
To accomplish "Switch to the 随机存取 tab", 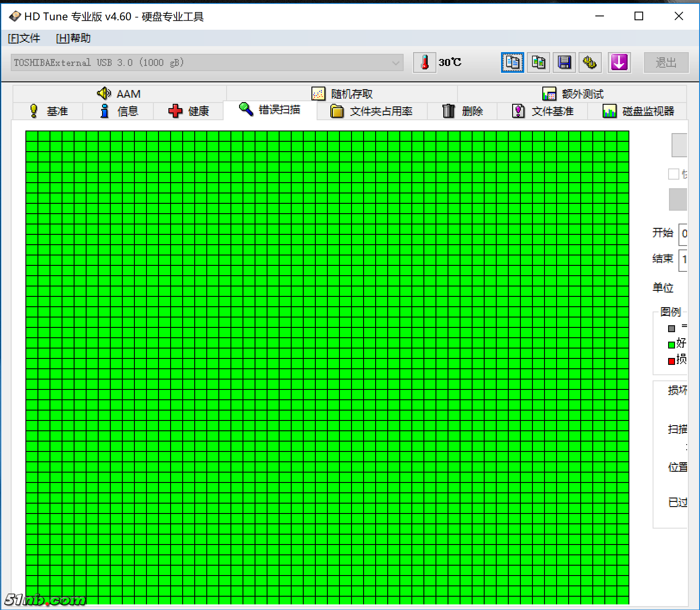I will tap(342, 93).
